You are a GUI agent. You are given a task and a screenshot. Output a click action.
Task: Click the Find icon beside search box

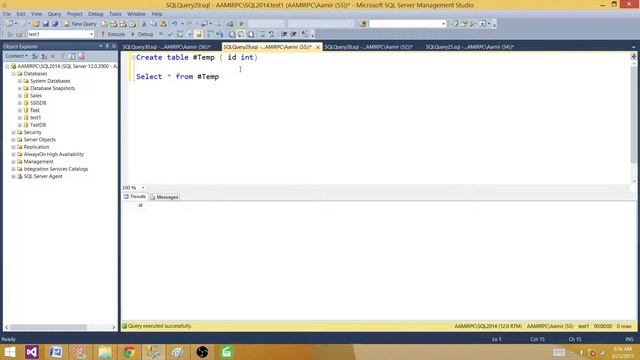coord(362,24)
